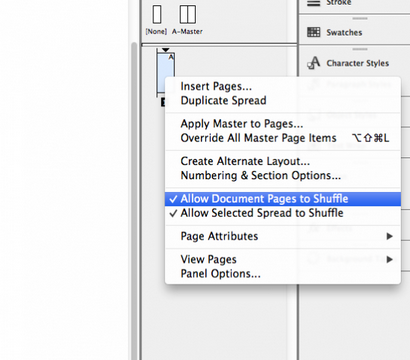Toggle Allow Document Pages to Shuffle
Image resolution: width=410 pixels, height=360 pixels.
point(283,199)
